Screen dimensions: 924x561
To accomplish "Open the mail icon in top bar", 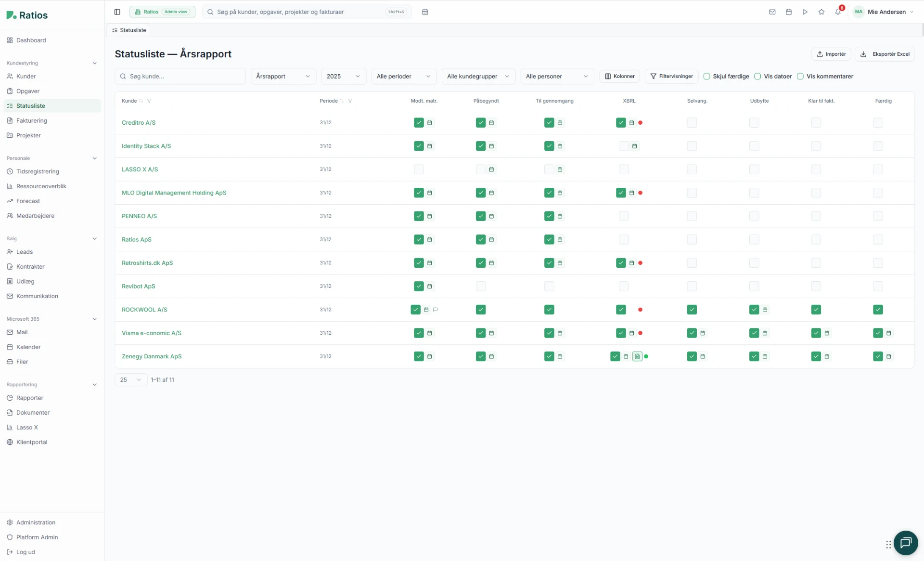I will 772,12.
